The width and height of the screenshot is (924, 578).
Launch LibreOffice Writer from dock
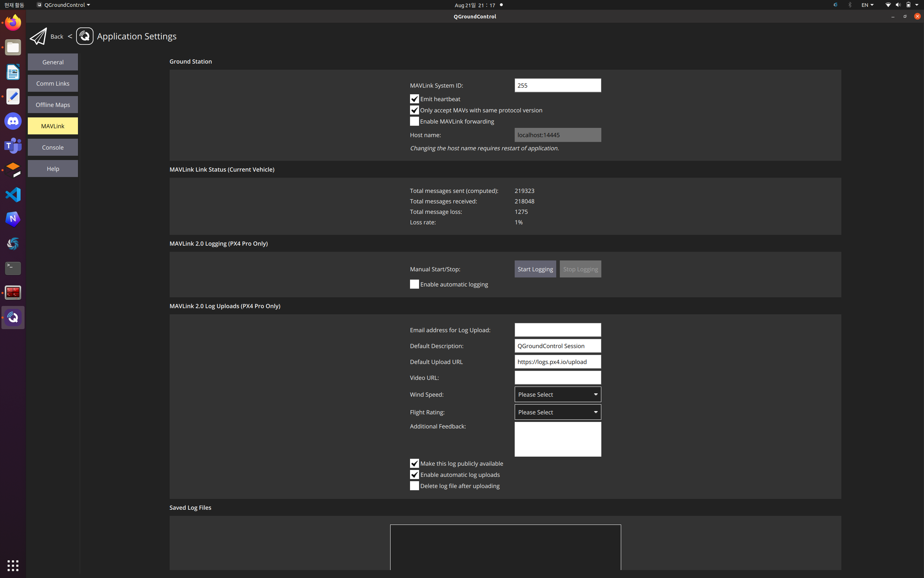tap(13, 72)
